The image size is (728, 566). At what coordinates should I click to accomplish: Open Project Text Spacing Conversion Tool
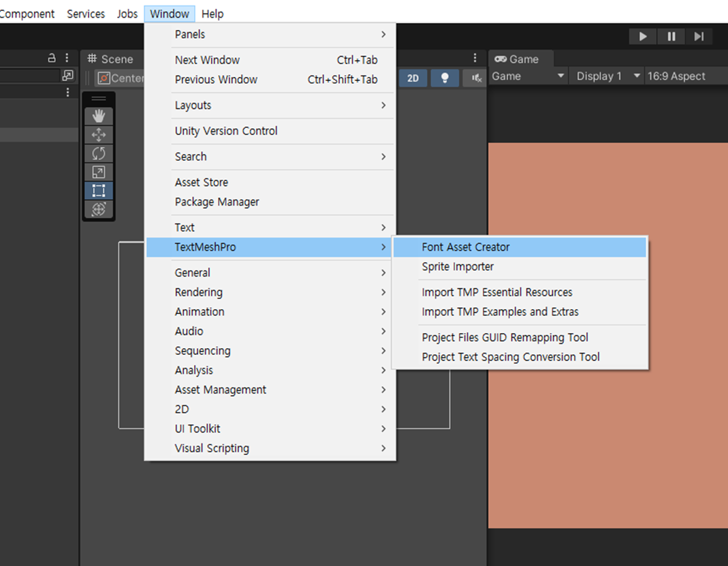[x=520, y=357]
